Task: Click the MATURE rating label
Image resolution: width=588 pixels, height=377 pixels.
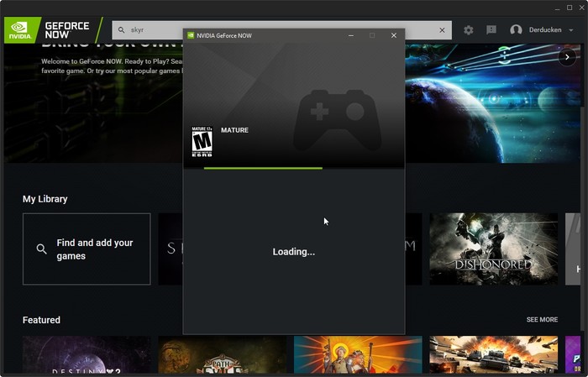Action: click(234, 130)
